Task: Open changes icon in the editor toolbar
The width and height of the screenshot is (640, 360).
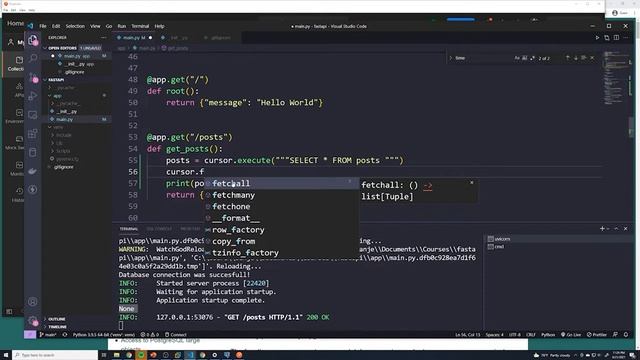Action: pyautogui.click(x=607, y=38)
